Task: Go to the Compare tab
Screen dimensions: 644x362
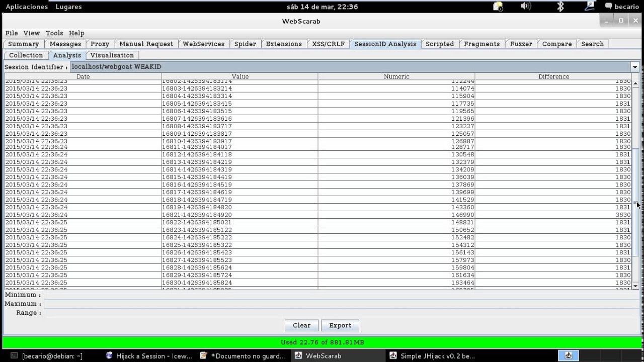Action: [x=557, y=44]
